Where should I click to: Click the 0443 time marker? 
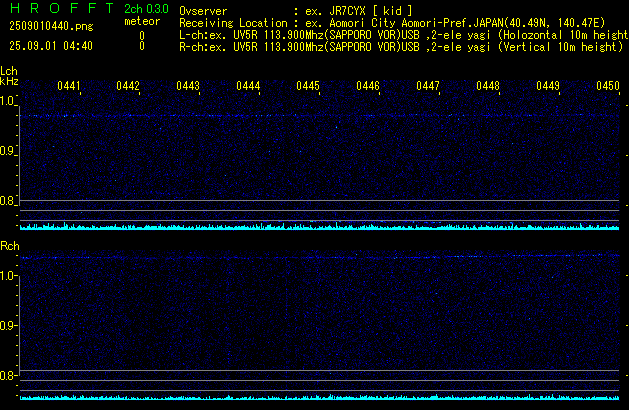pyautogui.click(x=188, y=86)
